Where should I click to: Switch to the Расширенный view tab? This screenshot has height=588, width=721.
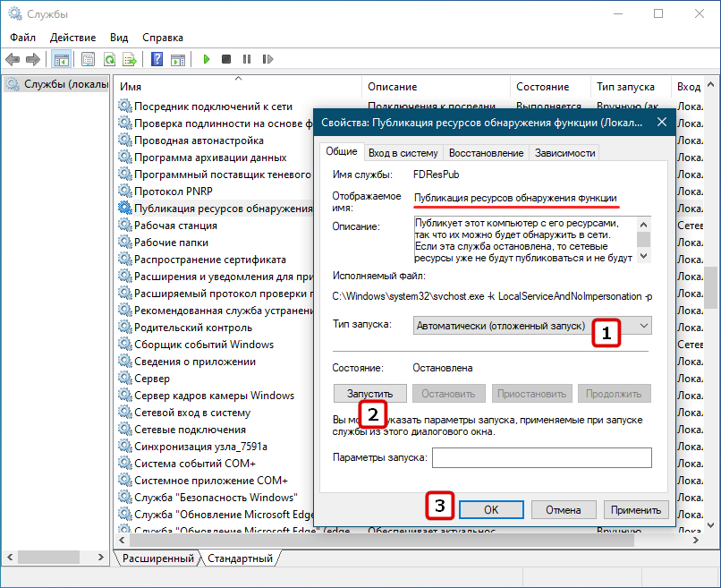[157, 558]
